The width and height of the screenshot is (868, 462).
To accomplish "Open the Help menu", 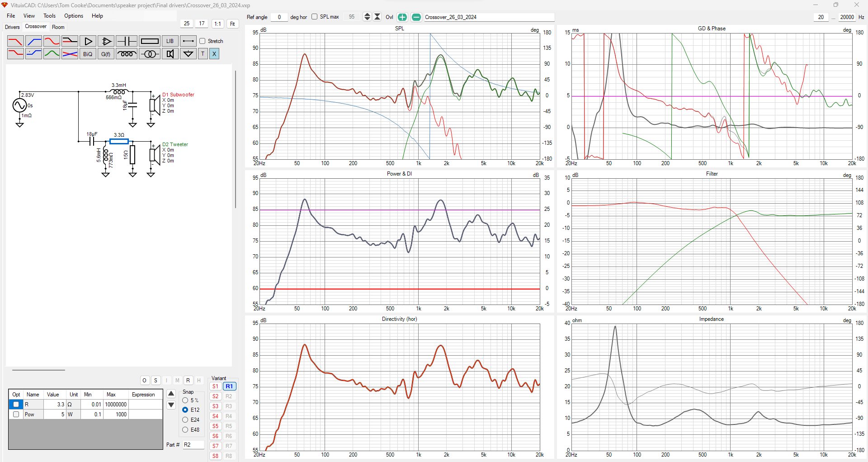I will point(97,16).
